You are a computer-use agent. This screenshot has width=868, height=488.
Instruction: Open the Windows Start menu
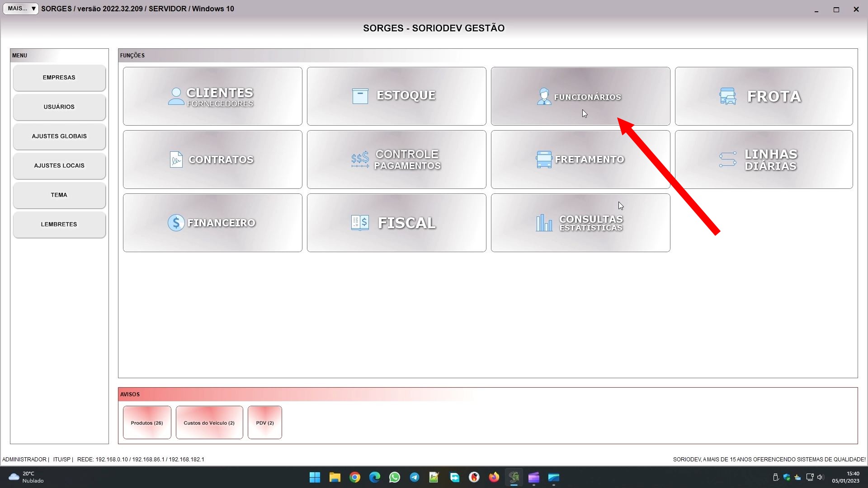click(x=315, y=477)
